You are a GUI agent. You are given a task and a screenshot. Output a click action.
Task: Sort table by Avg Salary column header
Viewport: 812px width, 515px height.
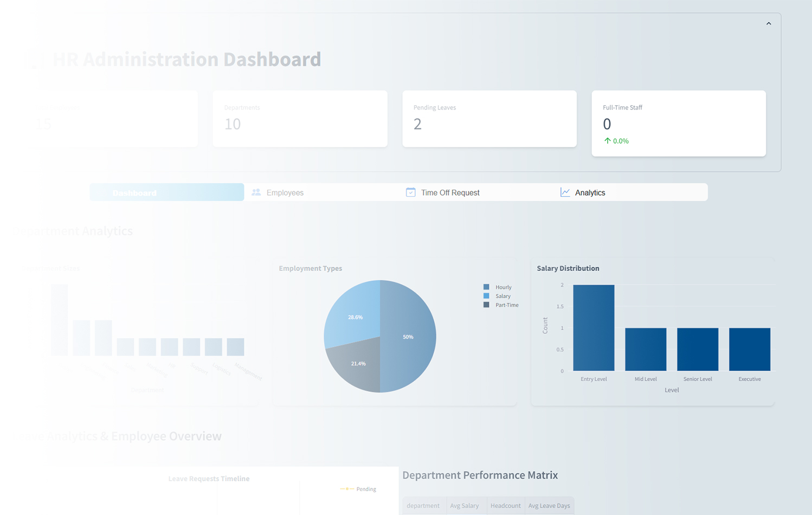[464, 506]
